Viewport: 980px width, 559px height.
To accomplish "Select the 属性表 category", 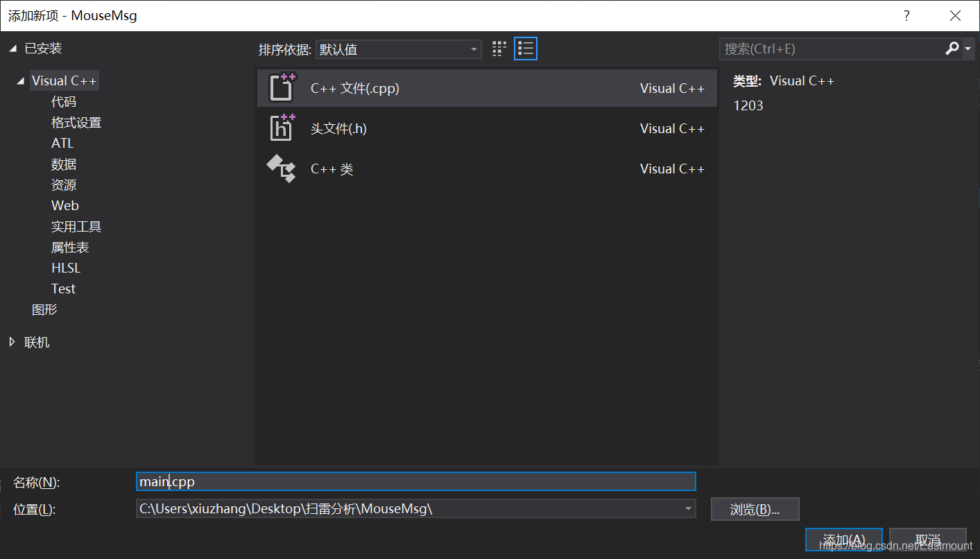I will [70, 247].
